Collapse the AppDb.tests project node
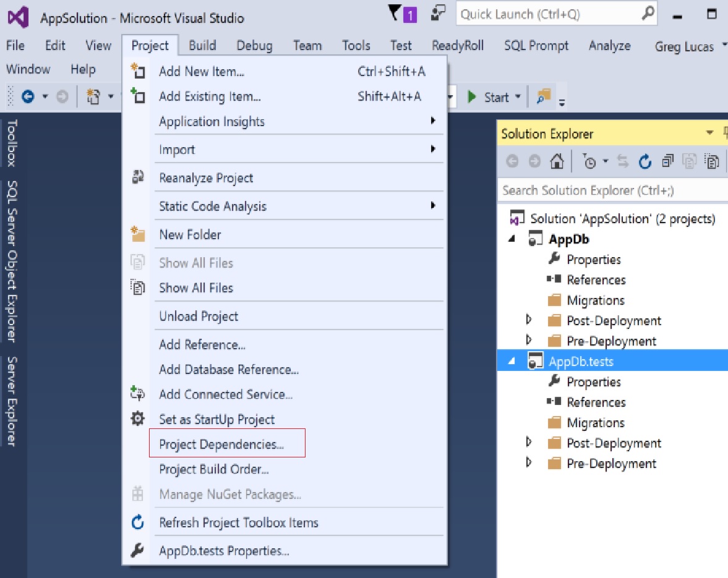Viewport: 728px width, 578px height. click(x=512, y=362)
